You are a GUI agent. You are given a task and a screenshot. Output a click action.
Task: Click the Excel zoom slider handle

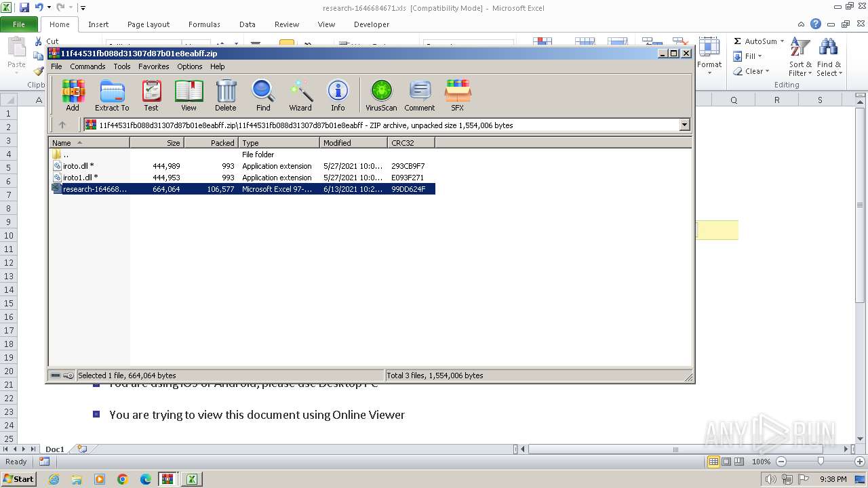(821, 462)
